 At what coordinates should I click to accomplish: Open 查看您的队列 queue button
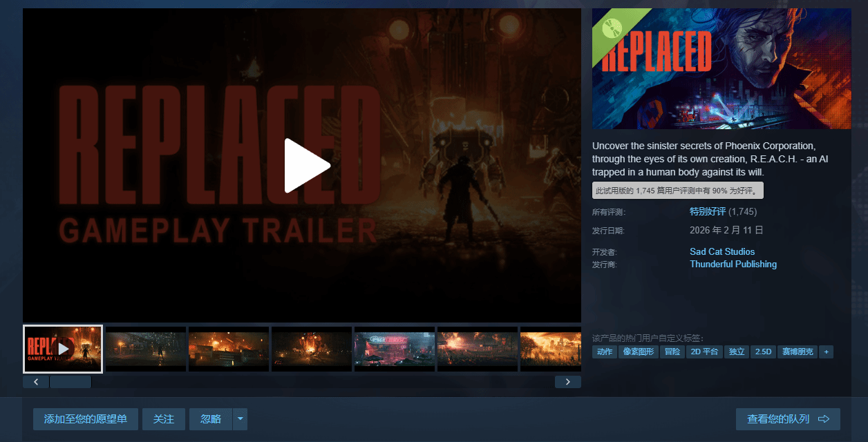coord(788,419)
